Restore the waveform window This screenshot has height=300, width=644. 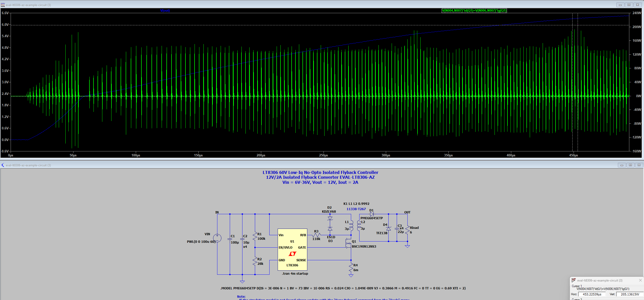(x=629, y=5)
